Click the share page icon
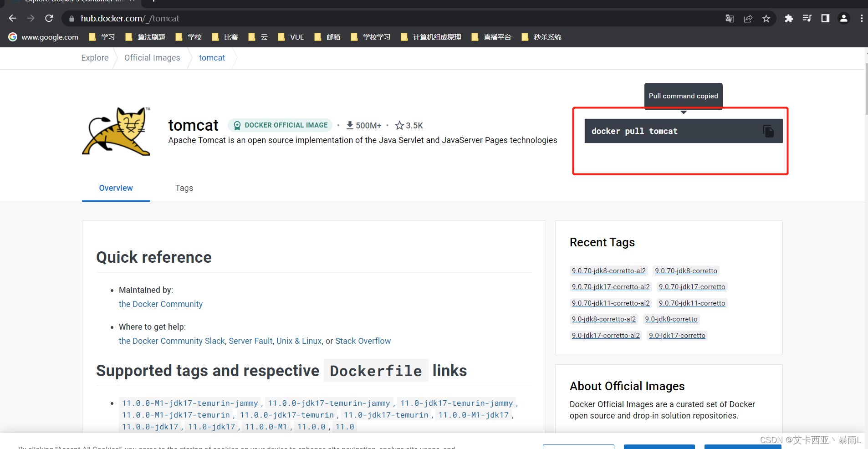The height and width of the screenshot is (449, 868). click(x=748, y=19)
